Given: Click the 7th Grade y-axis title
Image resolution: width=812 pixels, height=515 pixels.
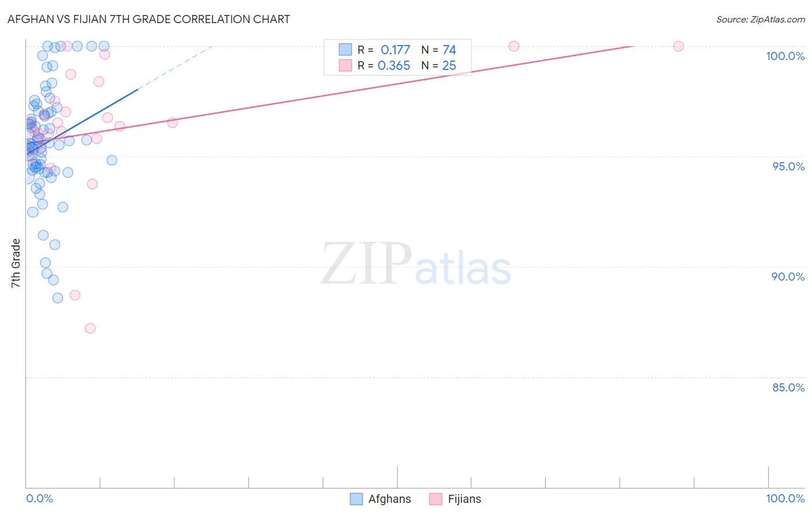Looking at the screenshot, I should pyautogui.click(x=16, y=263).
